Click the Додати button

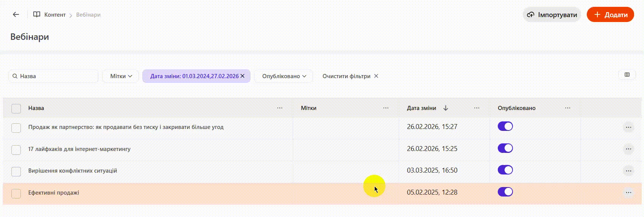click(610, 15)
